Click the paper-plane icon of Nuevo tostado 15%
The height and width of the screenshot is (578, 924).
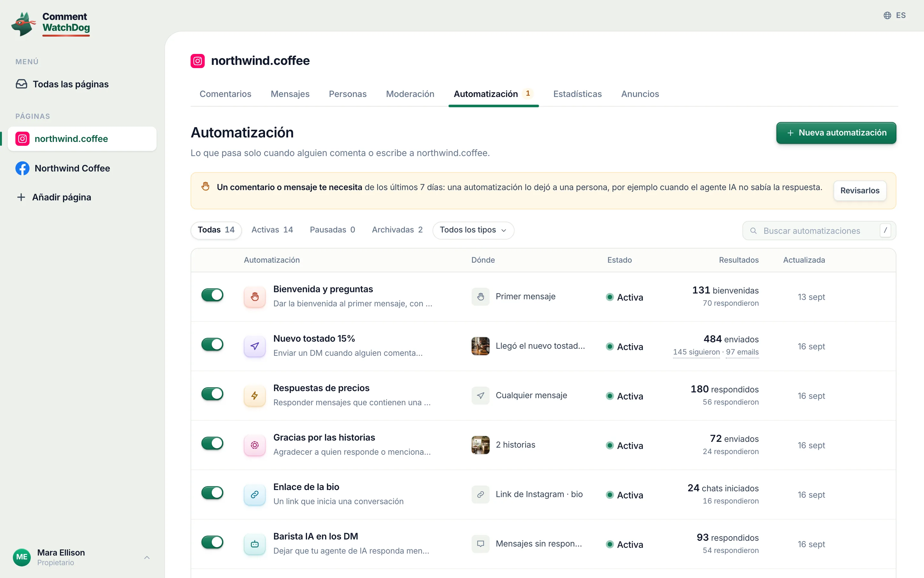coord(255,346)
